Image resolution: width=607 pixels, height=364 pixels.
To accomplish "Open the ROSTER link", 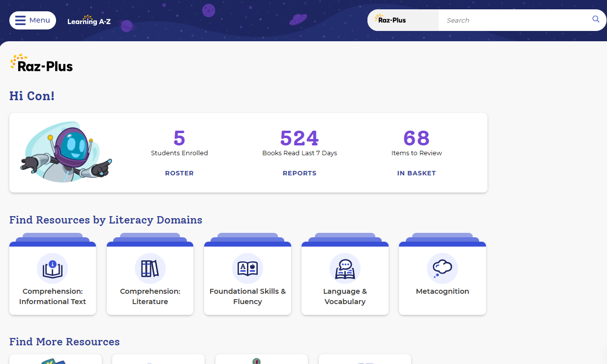I will pos(179,173).
